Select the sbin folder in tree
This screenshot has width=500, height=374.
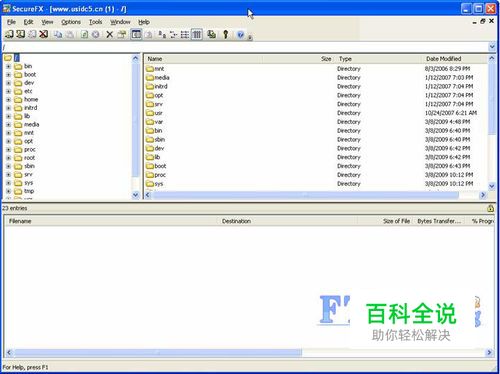coord(29,166)
